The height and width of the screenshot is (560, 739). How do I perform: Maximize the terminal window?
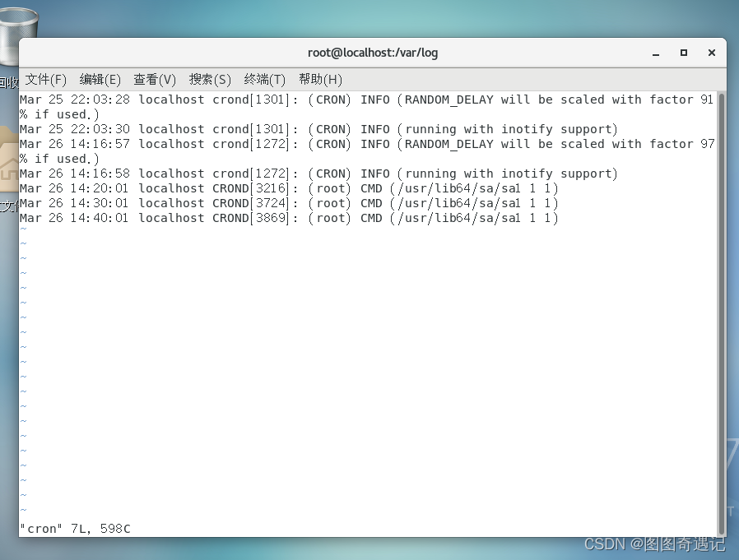point(683,53)
